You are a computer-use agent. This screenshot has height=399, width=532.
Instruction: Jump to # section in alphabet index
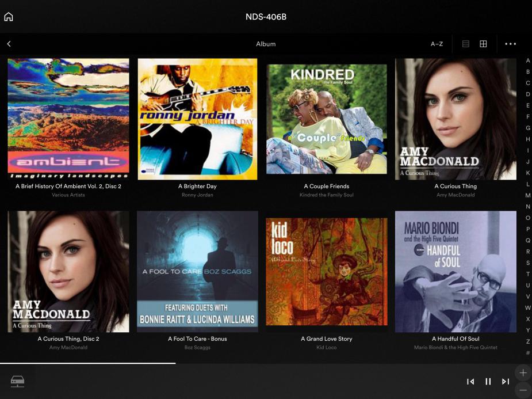(528, 352)
